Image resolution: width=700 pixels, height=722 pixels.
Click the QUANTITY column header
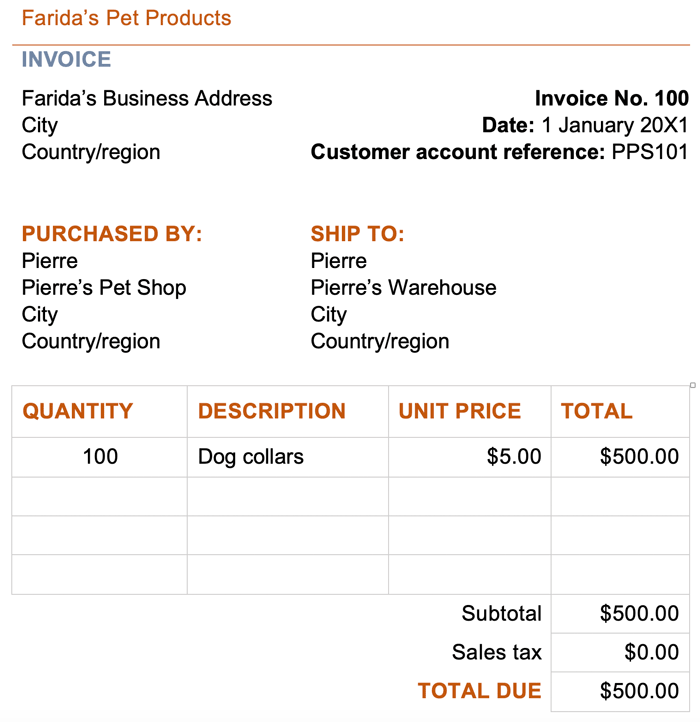tap(78, 411)
